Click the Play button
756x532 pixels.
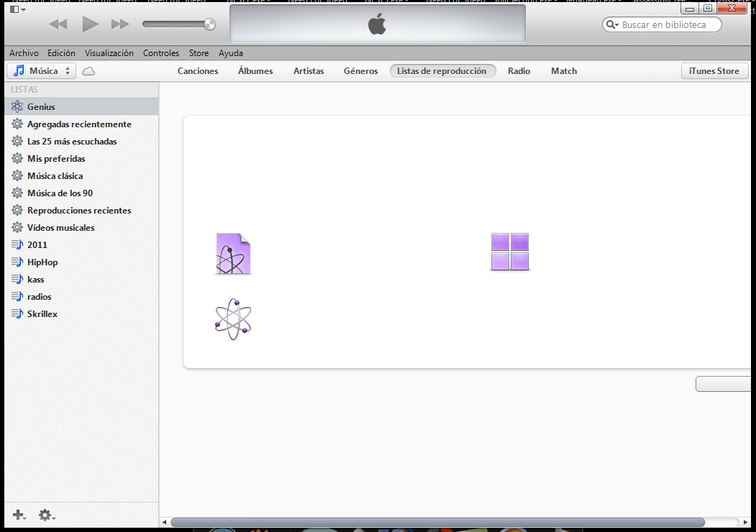point(90,24)
